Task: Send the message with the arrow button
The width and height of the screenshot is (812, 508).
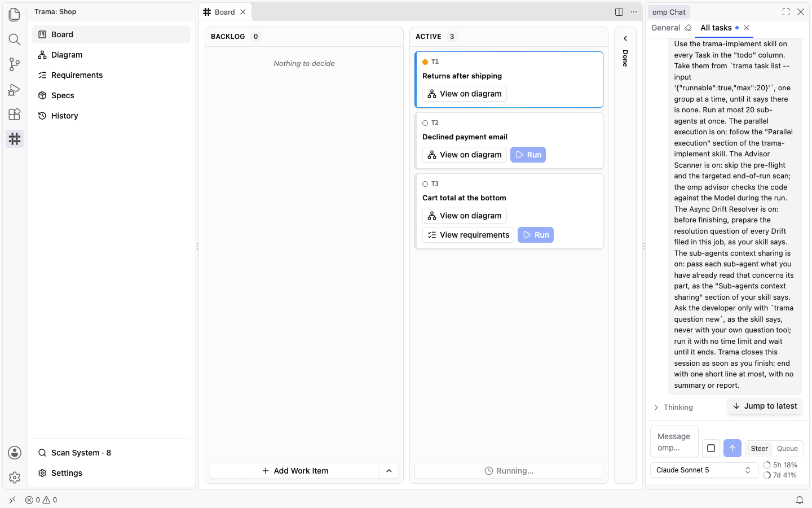Action: pos(732,448)
